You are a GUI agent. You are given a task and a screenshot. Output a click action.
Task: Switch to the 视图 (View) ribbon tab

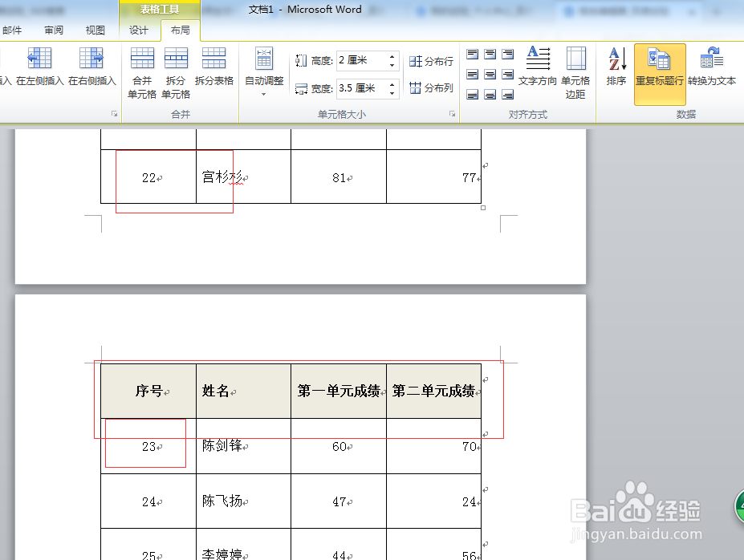[x=95, y=29]
